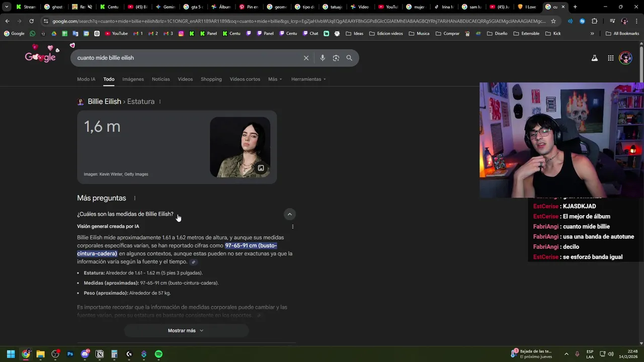Image resolution: width=644 pixels, height=362 pixels.
Task: Toggle the microphone icon in the system tray
Action: coord(577,354)
